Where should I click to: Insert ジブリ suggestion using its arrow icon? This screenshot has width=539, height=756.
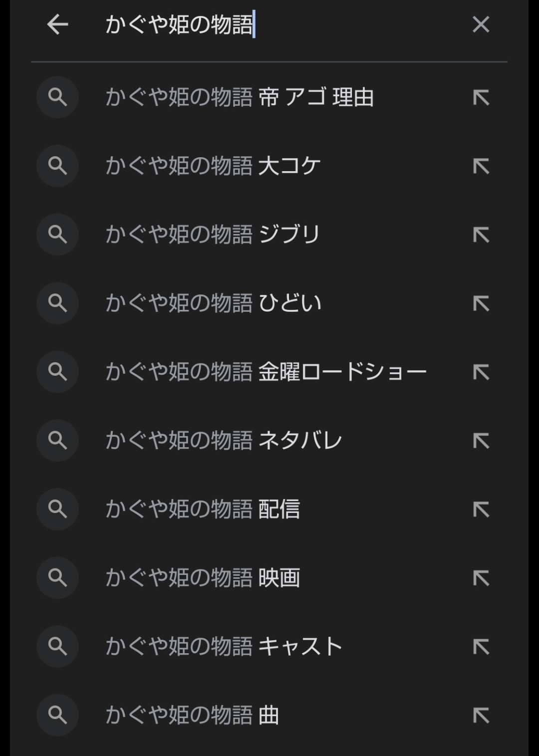click(x=481, y=235)
